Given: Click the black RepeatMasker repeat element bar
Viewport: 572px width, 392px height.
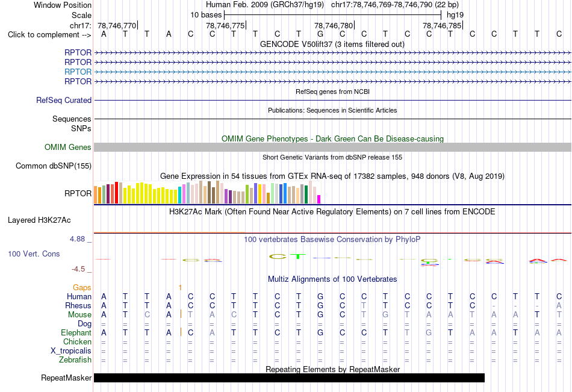Looking at the screenshot, I should point(289,378).
